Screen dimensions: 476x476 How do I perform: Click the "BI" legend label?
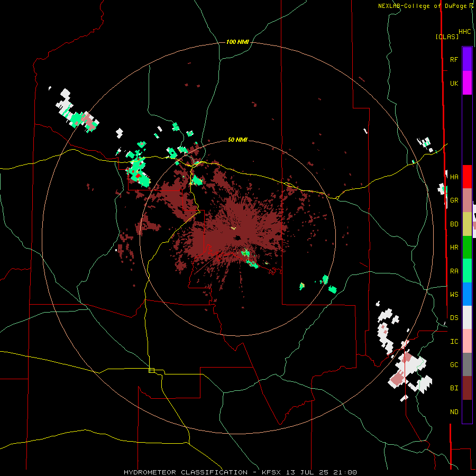click(x=454, y=388)
